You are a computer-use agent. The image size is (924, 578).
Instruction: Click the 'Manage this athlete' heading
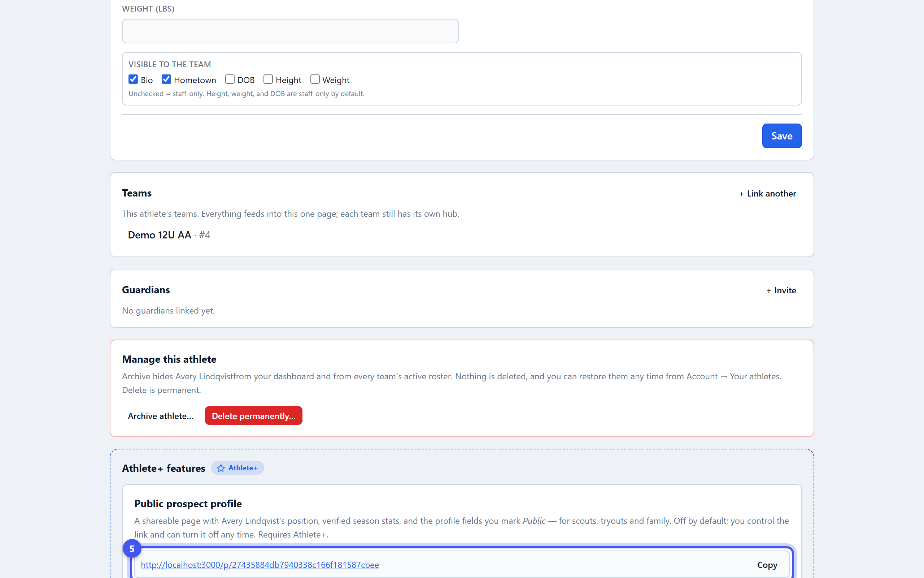169,359
